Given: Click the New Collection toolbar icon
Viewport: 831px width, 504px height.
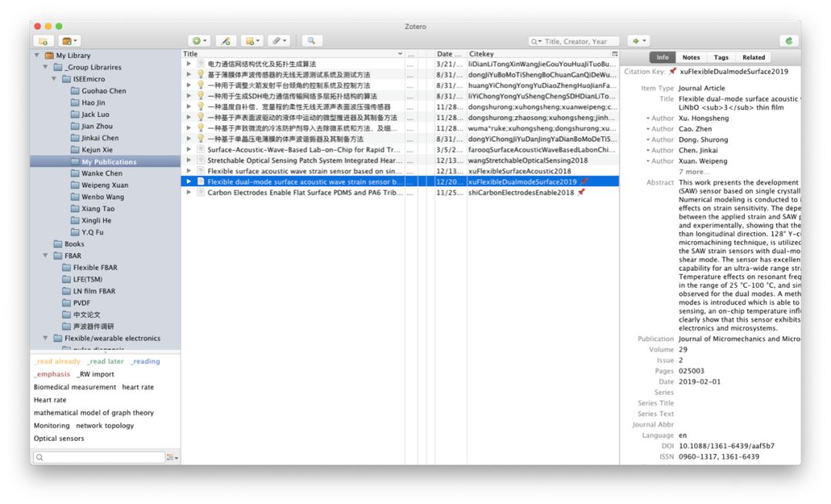Looking at the screenshot, I should (x=43, y=41).
